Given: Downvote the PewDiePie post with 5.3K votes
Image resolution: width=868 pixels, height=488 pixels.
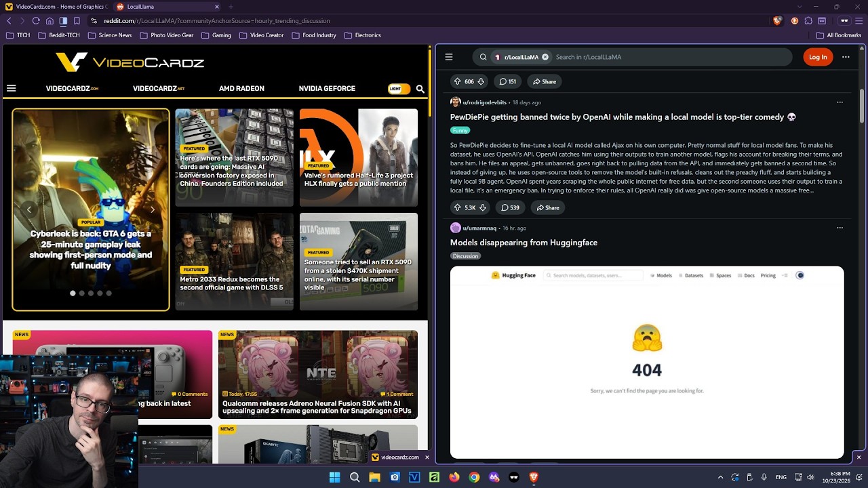Looking at the screenshot, I should [x=483, y=207].
